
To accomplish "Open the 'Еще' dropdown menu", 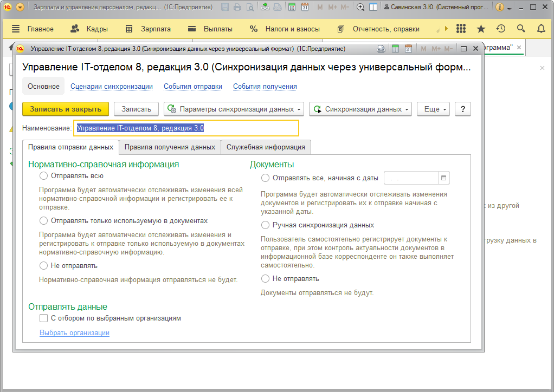I will click(431, 109).
